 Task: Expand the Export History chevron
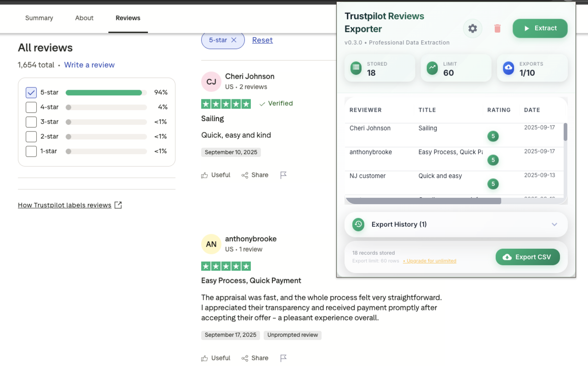click(x=554, y=224)
